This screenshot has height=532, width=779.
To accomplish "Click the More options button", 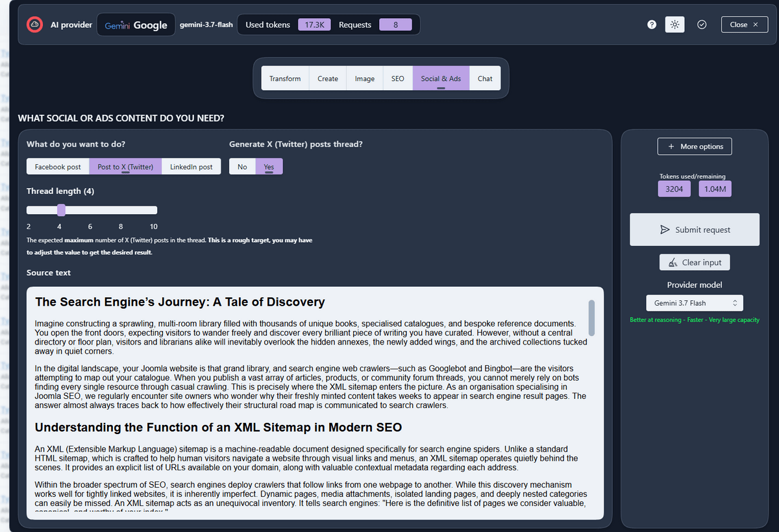I will tap(695, 147).
